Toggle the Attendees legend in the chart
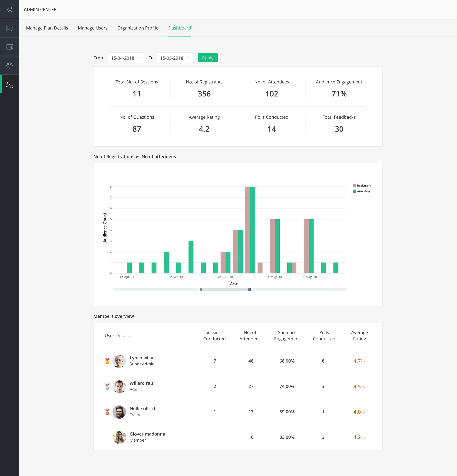This screenshot has width=457, height=476. click(362, 191)
